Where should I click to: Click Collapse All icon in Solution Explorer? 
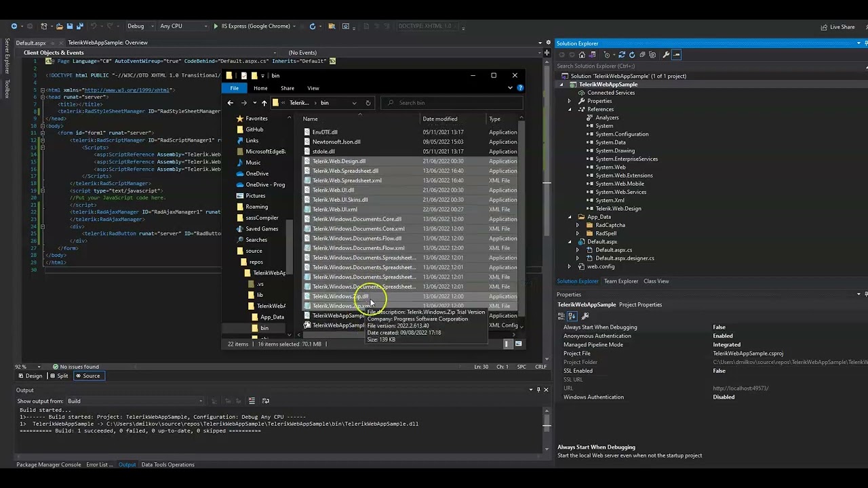click(x=642, y=55)
